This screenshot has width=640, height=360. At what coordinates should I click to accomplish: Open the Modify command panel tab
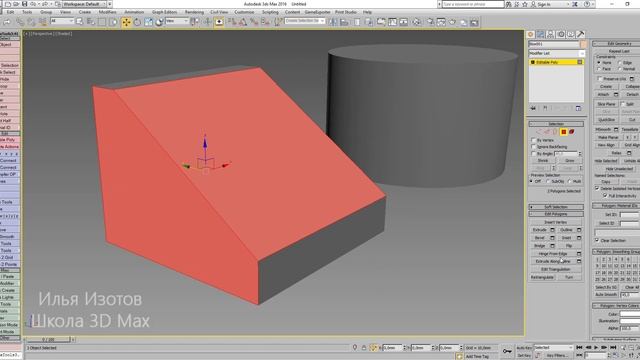click(540, 34)
